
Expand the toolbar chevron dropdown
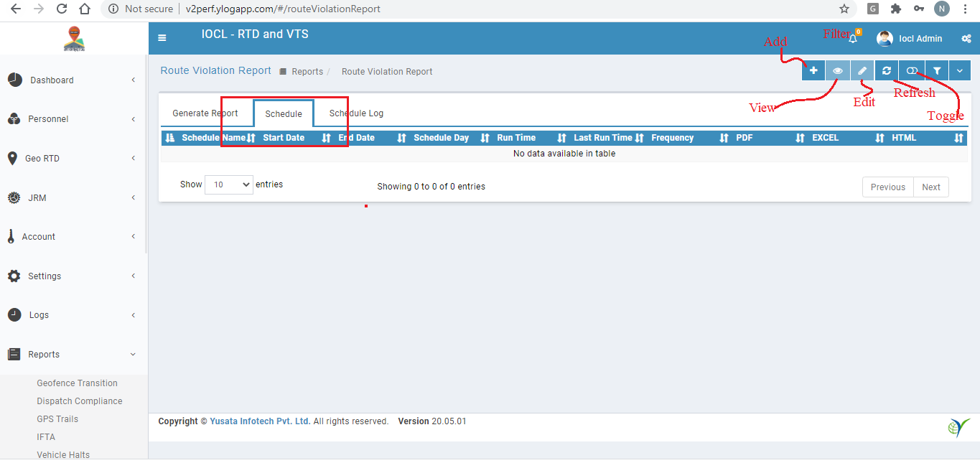(x=960, y=70)
